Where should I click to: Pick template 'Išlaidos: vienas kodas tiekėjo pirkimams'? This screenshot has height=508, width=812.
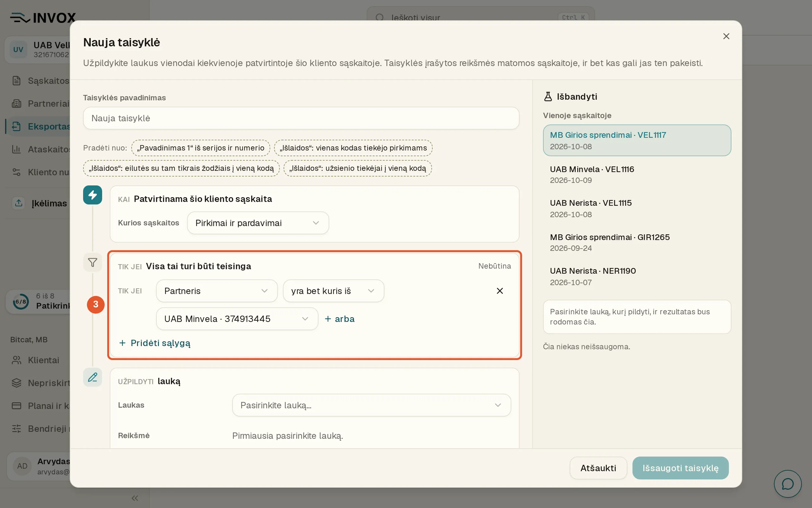(353, 148)
